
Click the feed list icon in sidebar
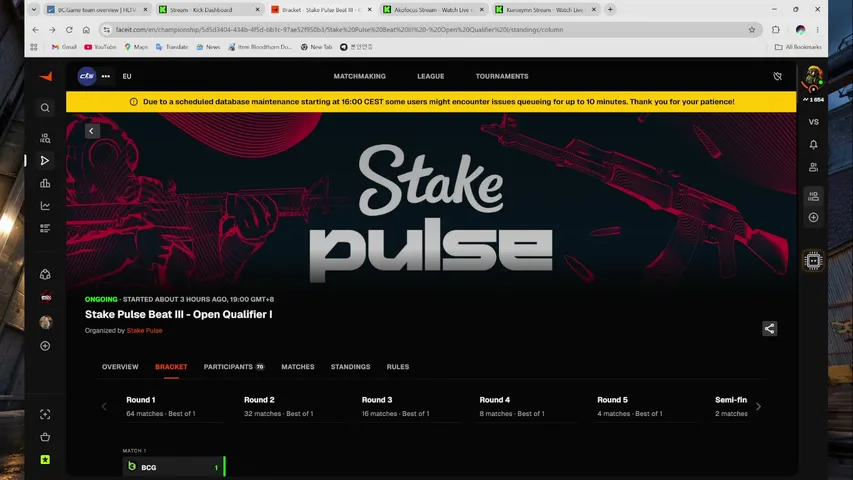coord(45,228)
